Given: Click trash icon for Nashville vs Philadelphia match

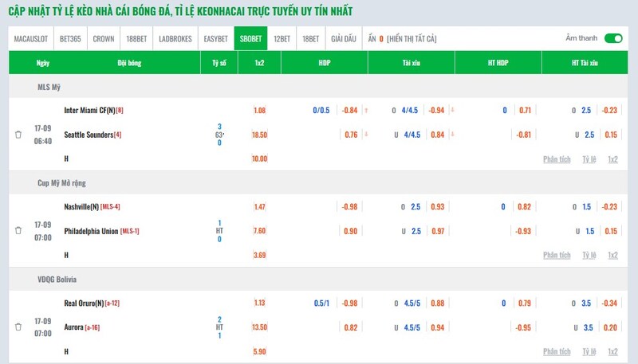Looking at the screenshot, I should (18, 230).
